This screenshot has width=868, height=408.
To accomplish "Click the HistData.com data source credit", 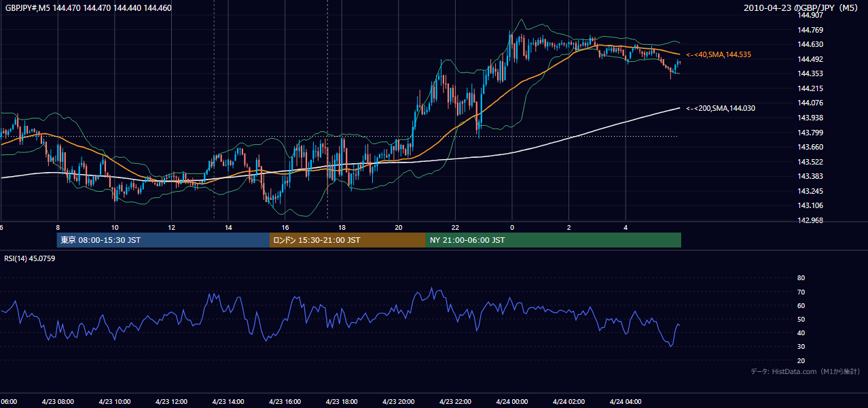I will [x=806, y=371].
